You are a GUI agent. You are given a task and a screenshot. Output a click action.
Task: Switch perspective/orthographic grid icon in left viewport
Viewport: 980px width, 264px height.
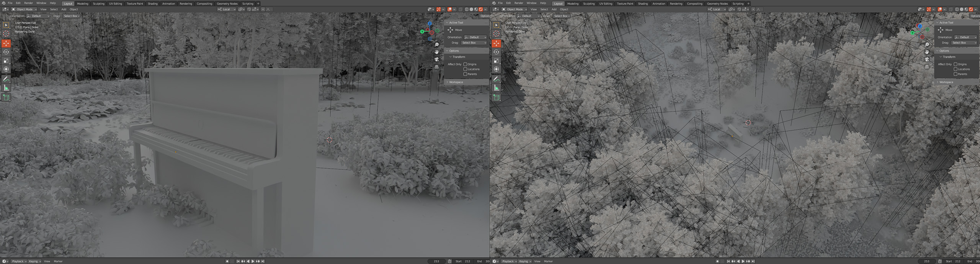pyautogui.click(x=436, y=67)
